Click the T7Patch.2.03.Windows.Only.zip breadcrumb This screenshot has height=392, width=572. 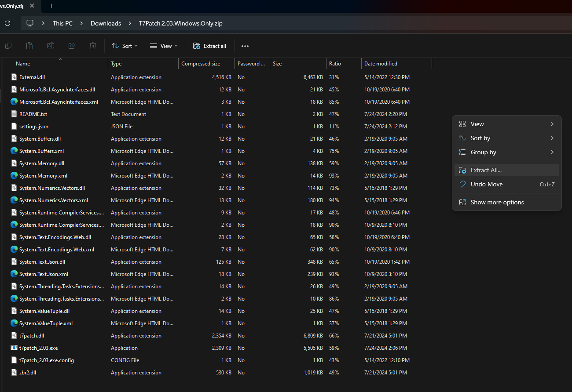(181, 23)
